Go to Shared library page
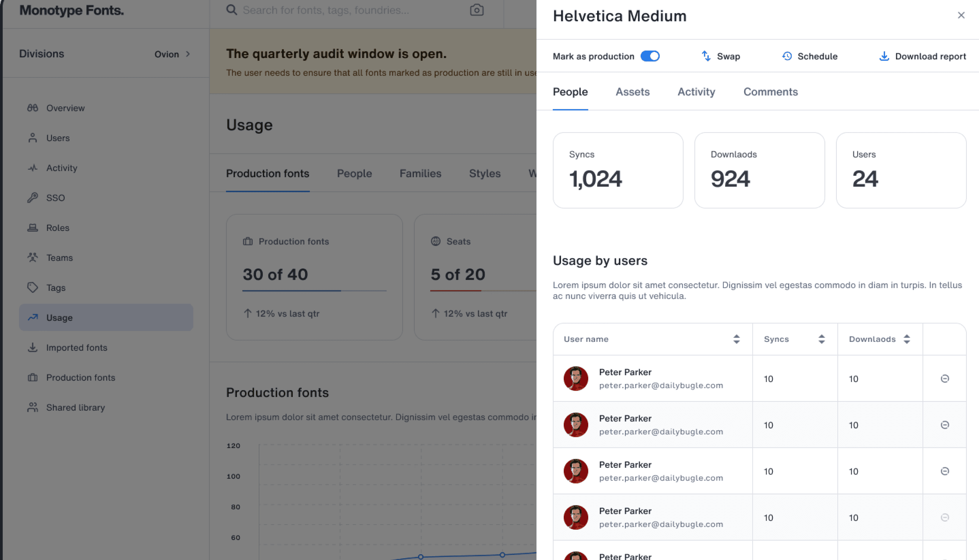Viewport: 979px width, 560px height. coord(106,408)
